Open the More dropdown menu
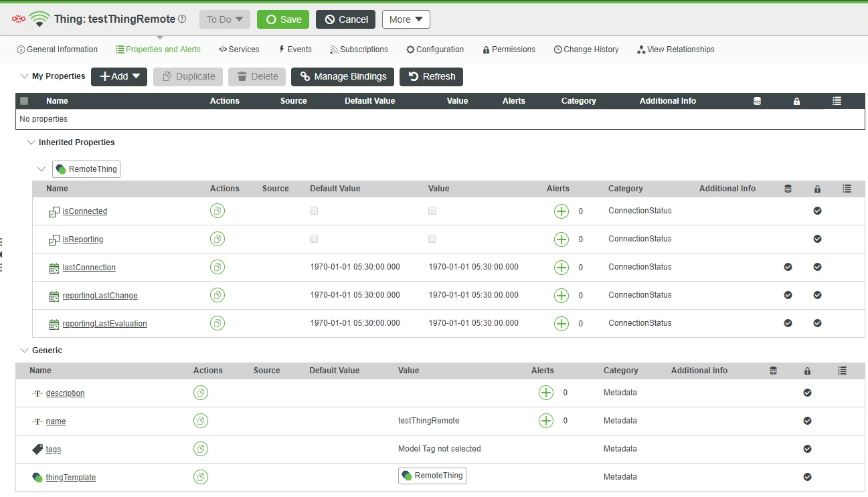 (x=406, y=19)
